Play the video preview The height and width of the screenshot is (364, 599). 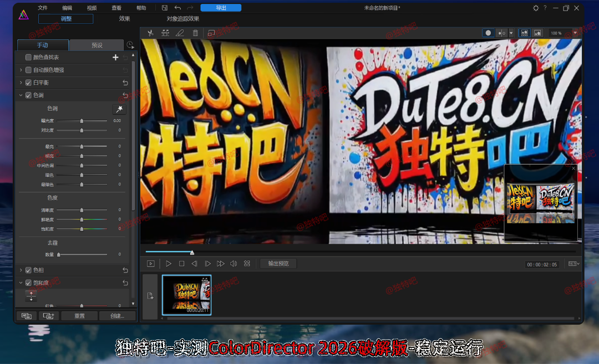pyautogui.click(x=169, y=264)
